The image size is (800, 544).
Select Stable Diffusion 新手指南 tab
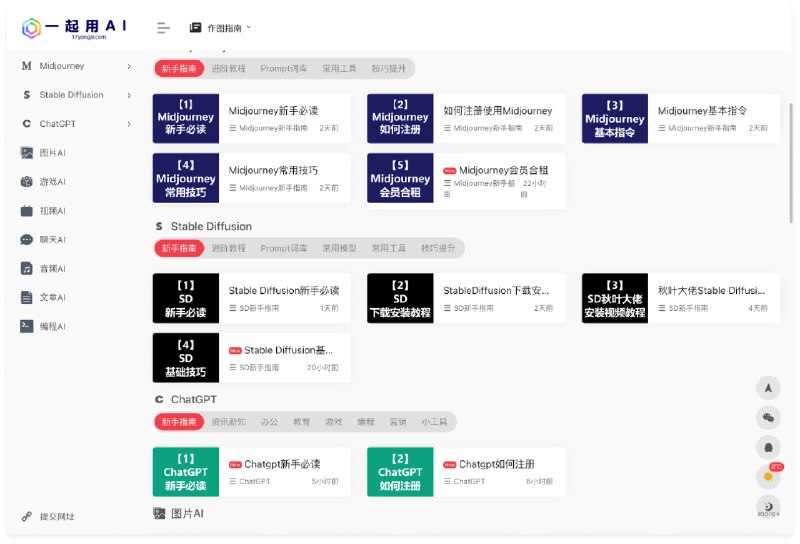(x=179, y=248)
